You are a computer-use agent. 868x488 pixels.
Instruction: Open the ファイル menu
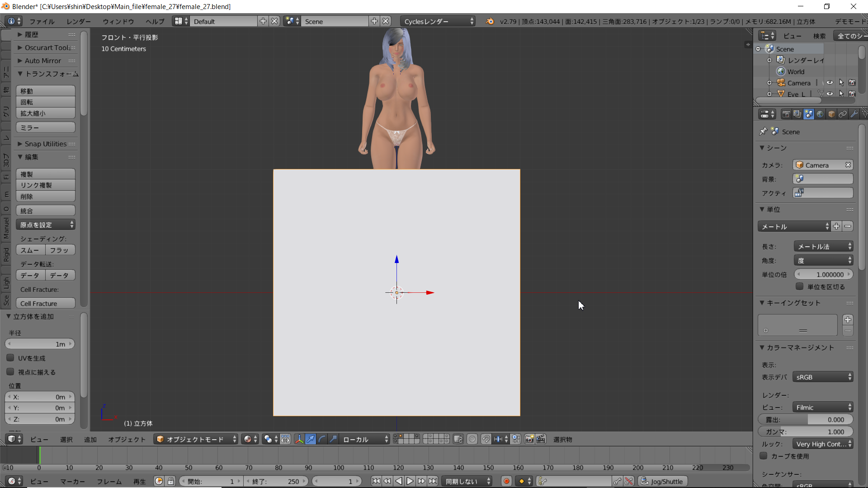point(42,21)
